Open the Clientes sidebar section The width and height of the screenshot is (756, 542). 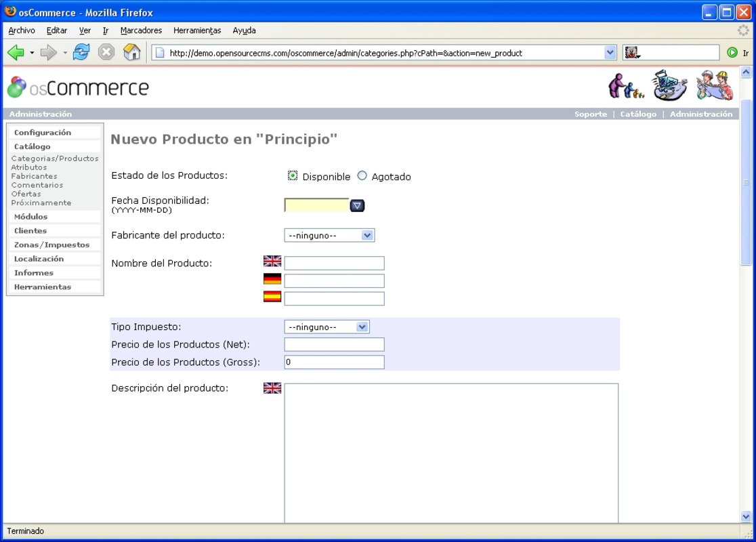point(54,230)
